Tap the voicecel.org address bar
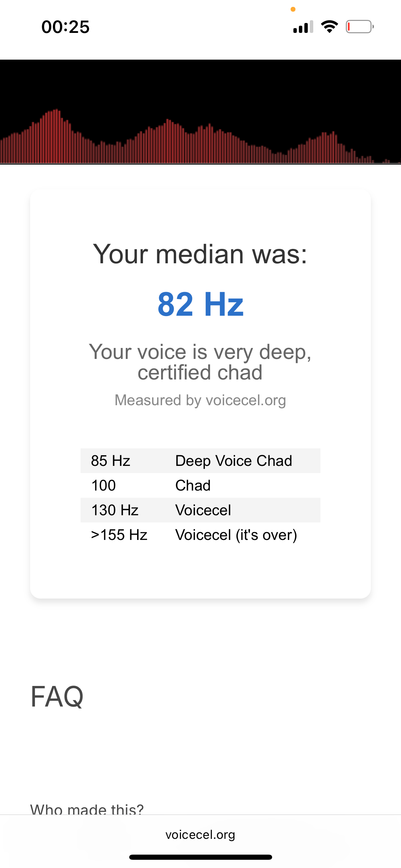401x868 pixels. click(200, 835)
